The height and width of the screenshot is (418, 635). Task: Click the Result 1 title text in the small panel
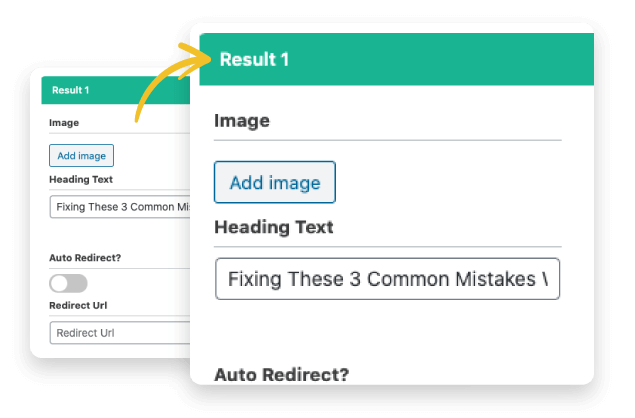pos(70,90)
